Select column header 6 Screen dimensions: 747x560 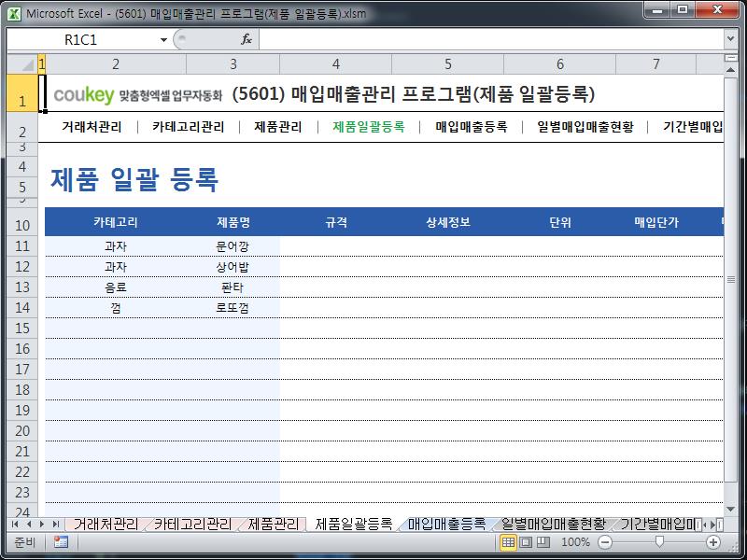(559, 63)
